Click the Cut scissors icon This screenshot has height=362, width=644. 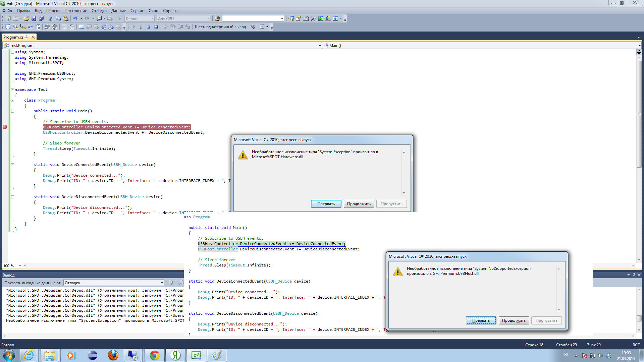[51, 19]
